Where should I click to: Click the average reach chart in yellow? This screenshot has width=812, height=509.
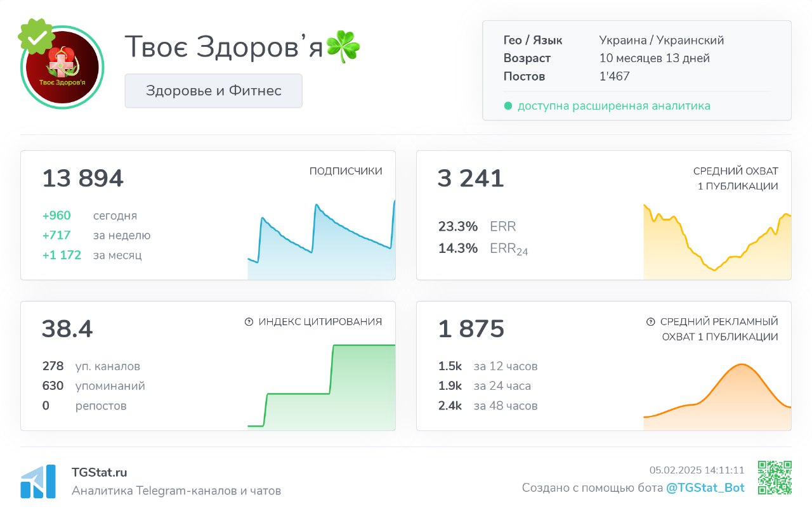717,247
